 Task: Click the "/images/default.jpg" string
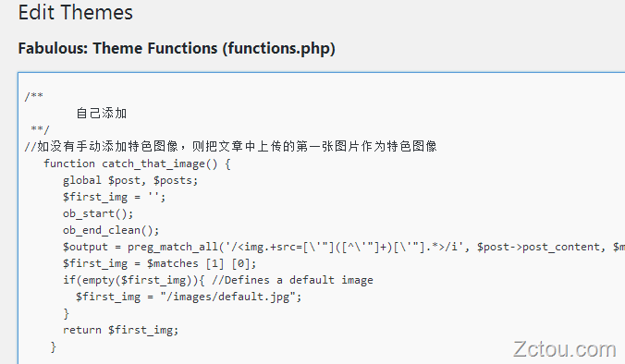tap(227, 297)
